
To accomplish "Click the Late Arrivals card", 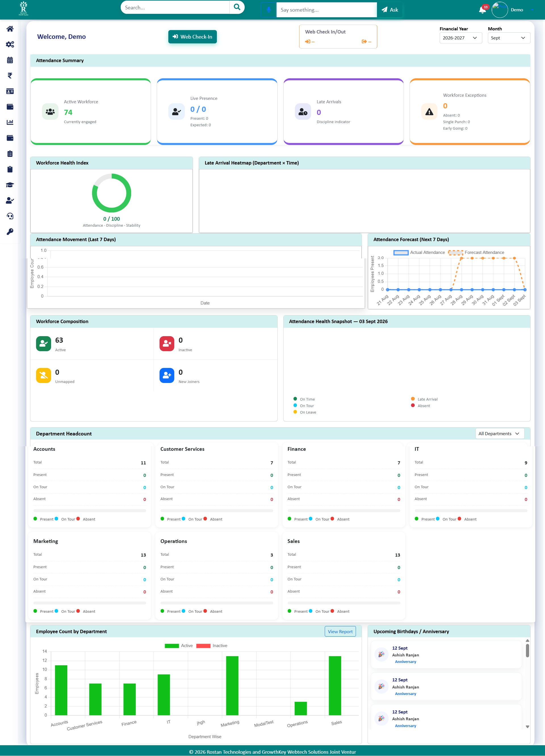I will pos(343,112).
